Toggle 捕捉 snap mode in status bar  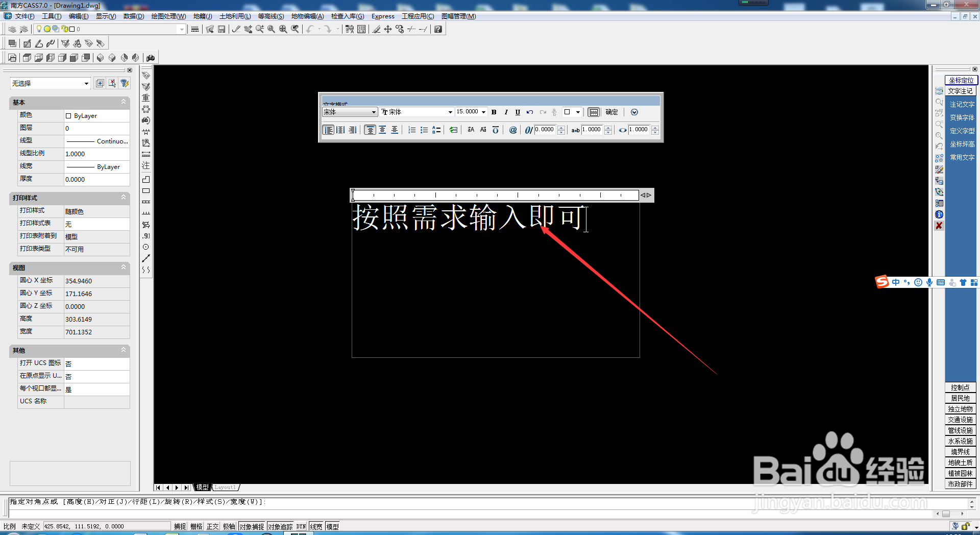click(x=180, y=526)
